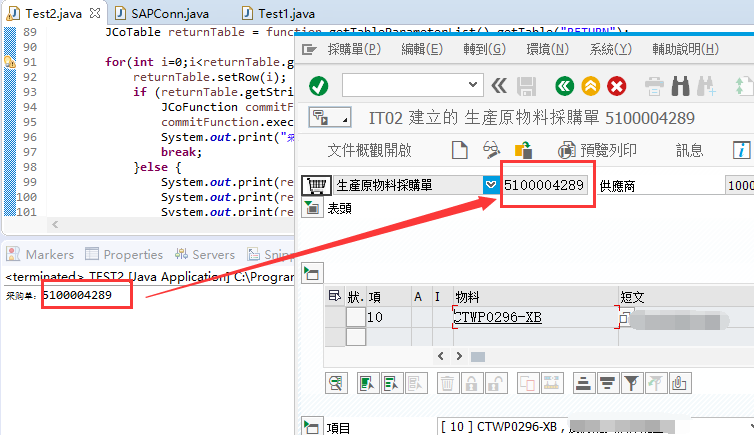Open the 採購單(P) menu
Screen dimensions: 754x435
point(354,49)
